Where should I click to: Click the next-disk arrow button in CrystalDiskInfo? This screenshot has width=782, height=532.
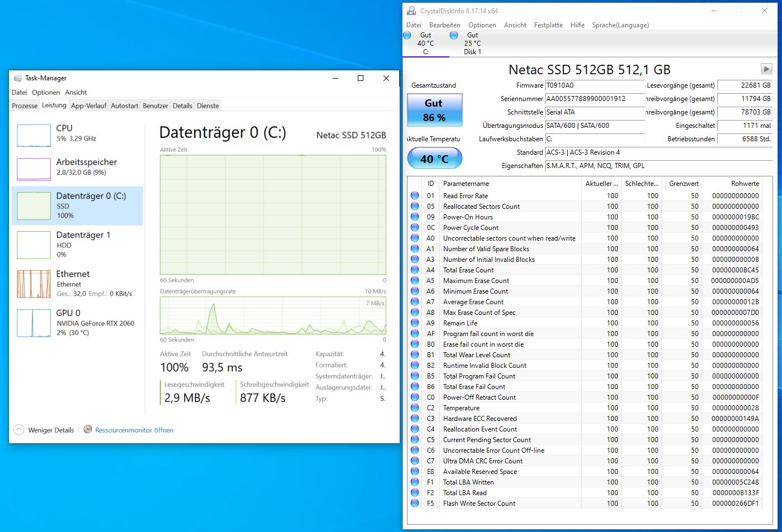click(766, 69)
